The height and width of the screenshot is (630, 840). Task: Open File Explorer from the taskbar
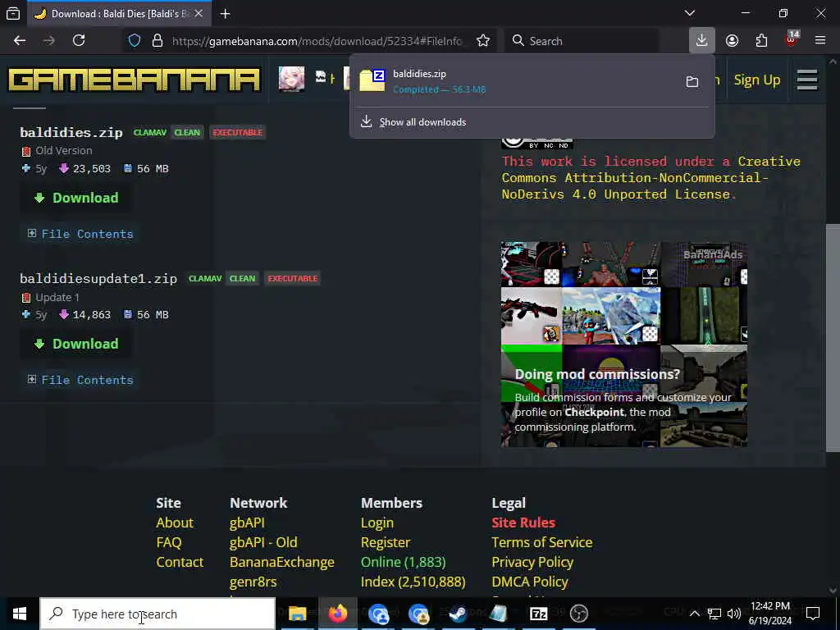[297, 614]
